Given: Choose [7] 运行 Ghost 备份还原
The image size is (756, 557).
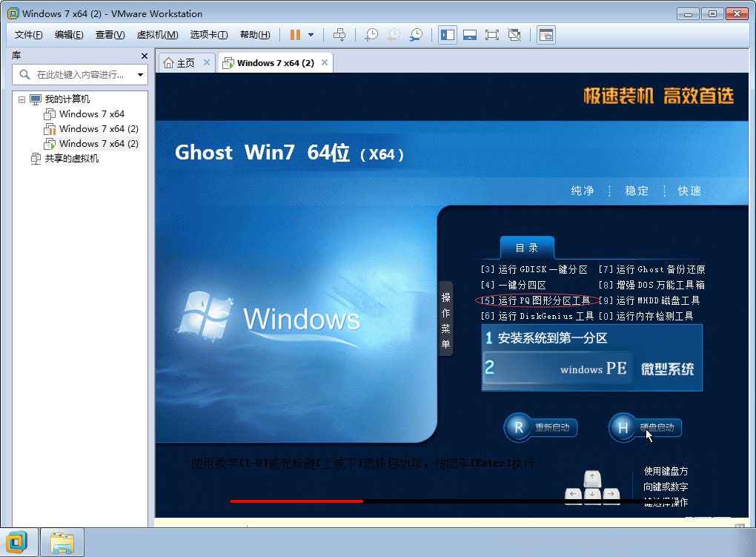Looking at the screenshot, I should tap(651, 269).
